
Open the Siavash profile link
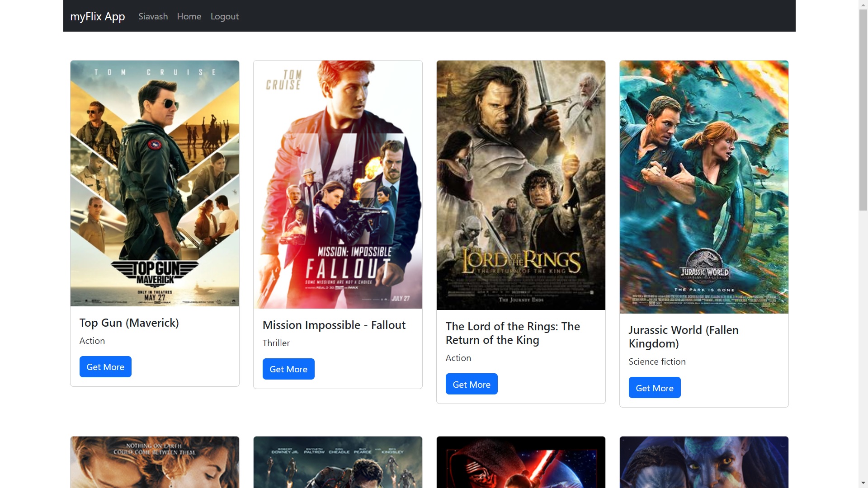click(153, 16)
